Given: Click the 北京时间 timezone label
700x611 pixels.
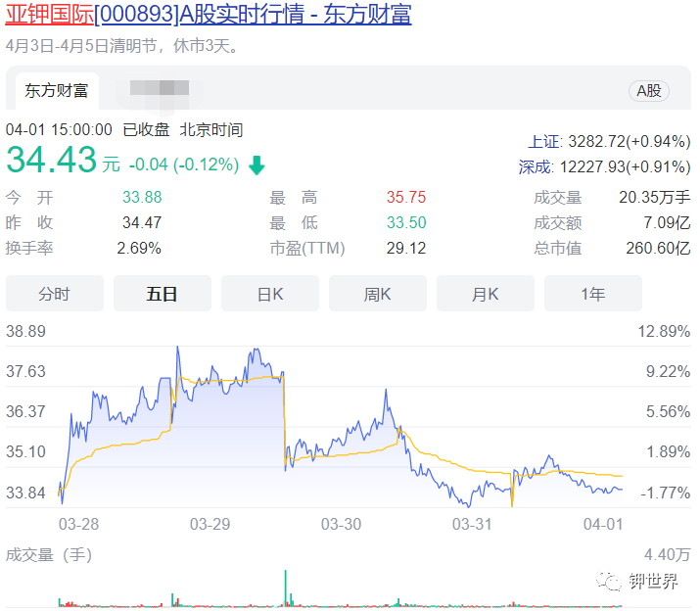Looking at the screenshot, I should (211, 129).
